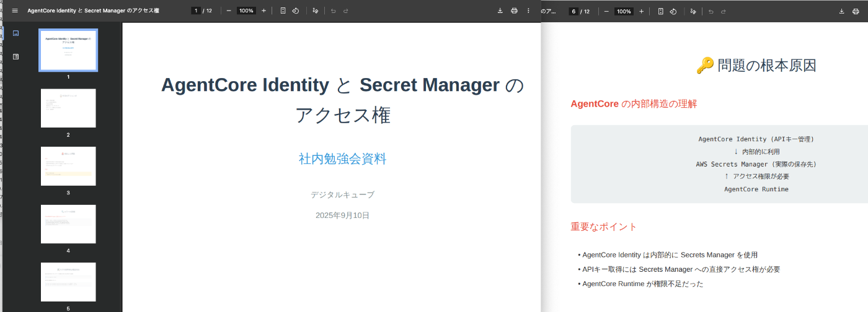Rotate page in the right viewer
Image resolution: width=868 pixels, height=312 pixels.
click(x=673, y=11)
